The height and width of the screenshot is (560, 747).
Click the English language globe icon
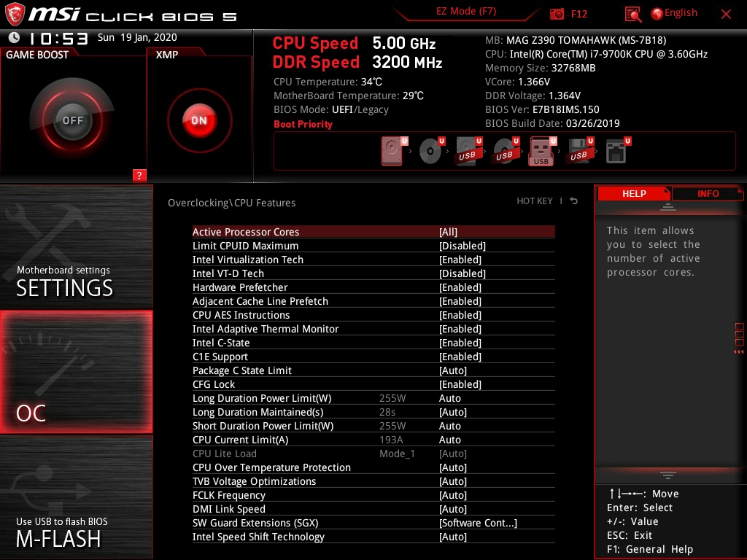point(657,14)
